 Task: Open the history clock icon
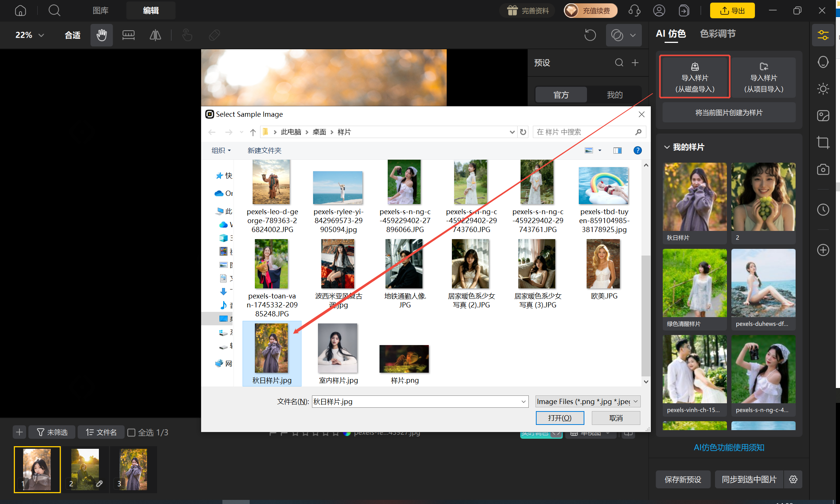tap(823, 210)
